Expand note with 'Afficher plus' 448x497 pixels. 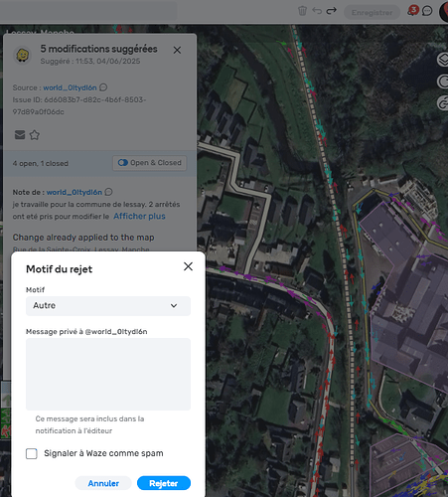[x=139, y=216]
